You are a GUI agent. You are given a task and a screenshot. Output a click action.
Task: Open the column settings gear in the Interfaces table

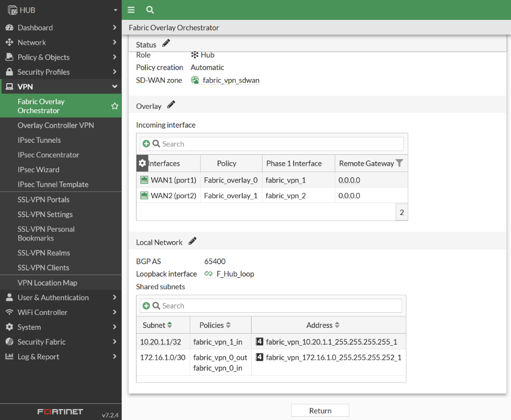click(142, 163)
